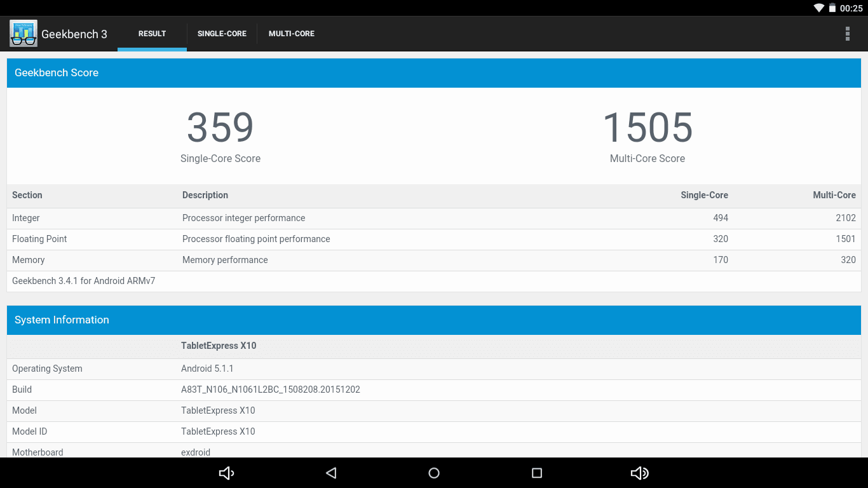Switch to the Single-Core tab

click(222, 34)
